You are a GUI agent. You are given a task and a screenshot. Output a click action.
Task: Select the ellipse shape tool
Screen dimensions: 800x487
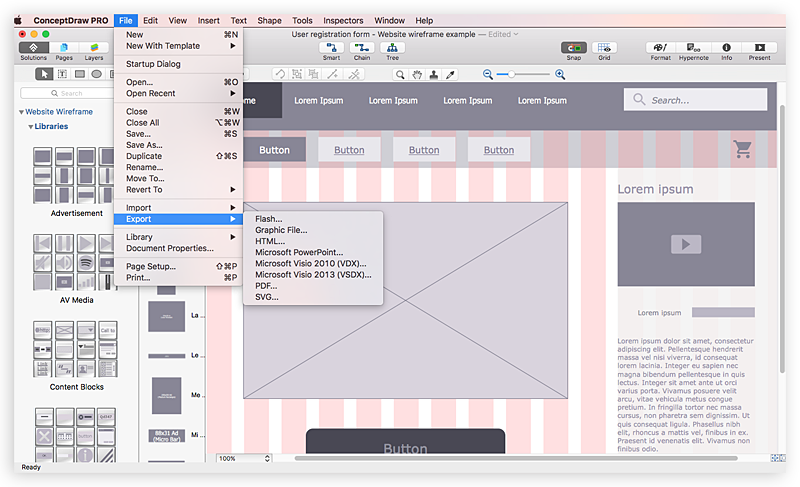pyautogui.click(x=96, y=74)
